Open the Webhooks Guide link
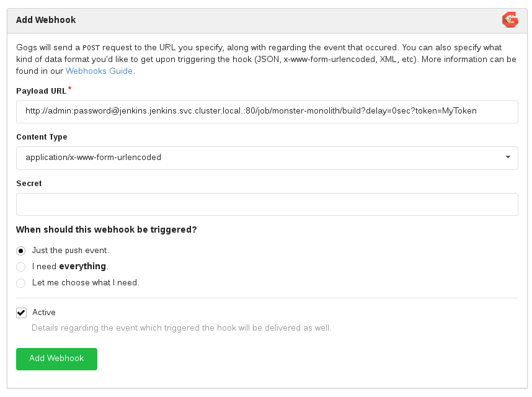The image size is (532, 397). pos(99,71)
